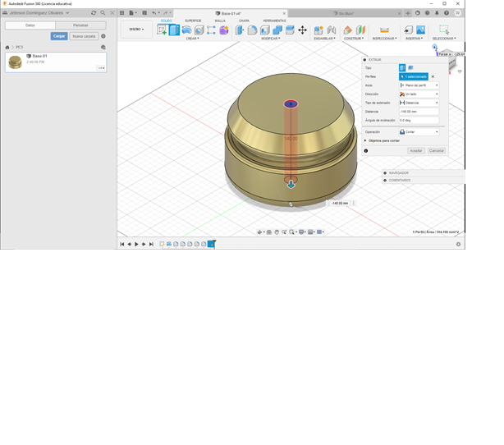The height and width of the screenshot is (445, 504).
Task: Open the MODIFICAR menu dropdown
Action: click(270, 39)
